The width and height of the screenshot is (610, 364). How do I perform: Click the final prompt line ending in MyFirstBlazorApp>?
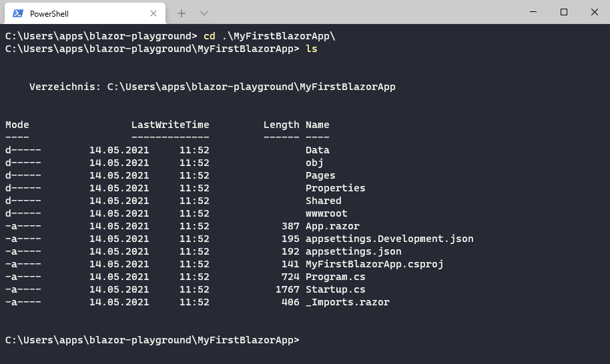[152, 340]
